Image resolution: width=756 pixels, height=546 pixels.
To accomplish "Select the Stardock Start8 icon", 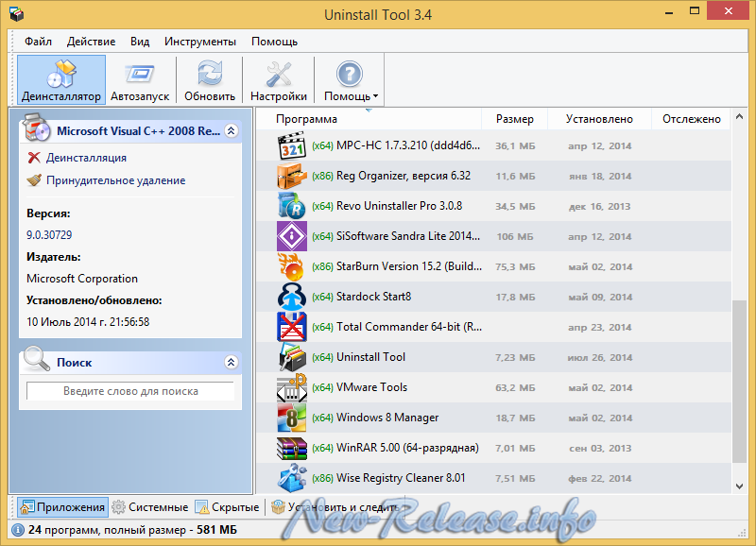I will [x=292, y=297].
